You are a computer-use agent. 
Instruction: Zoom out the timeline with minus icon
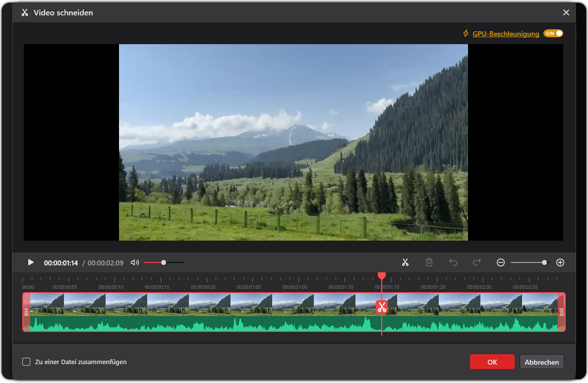[x=501, y=262]
